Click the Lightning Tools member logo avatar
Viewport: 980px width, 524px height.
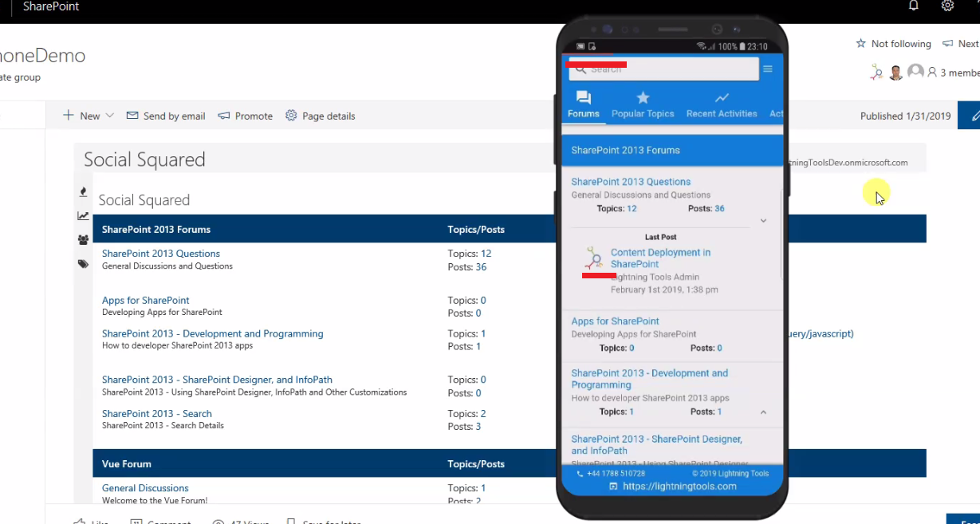coord(876,73)
